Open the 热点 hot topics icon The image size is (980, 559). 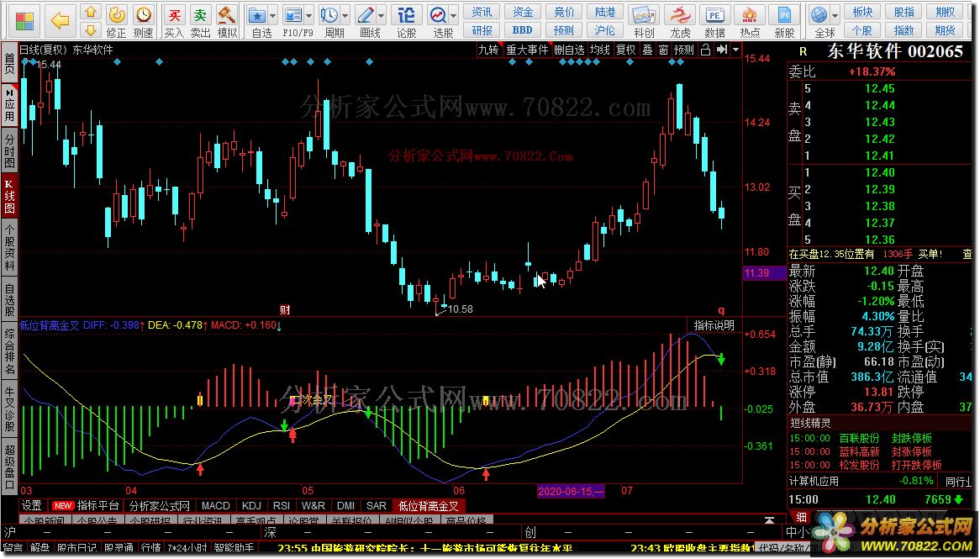(x=750, y=15)
